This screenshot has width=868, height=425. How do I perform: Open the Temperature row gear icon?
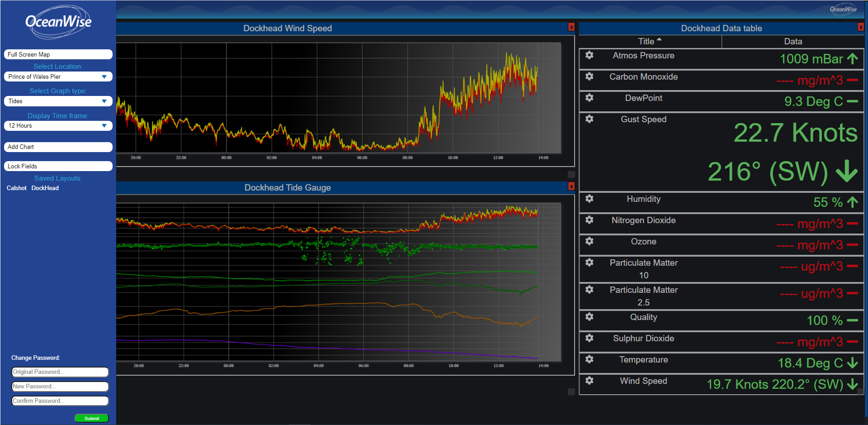(589, 359)
